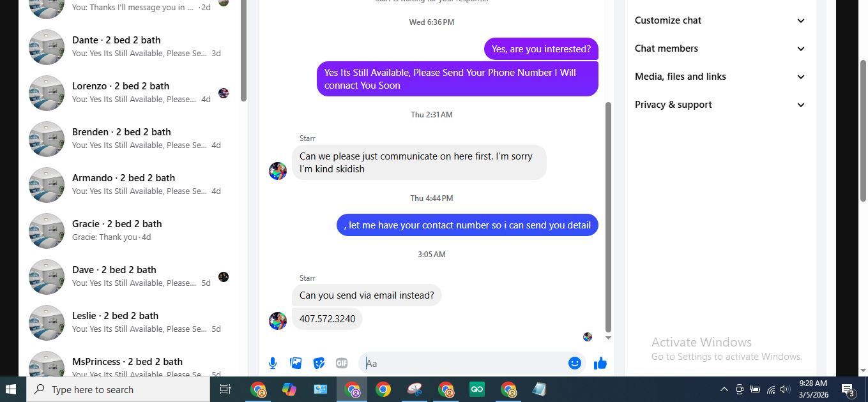Expand the Privacy & support section
The width and height of the screenshot is (868, 402).
[720, 105]
